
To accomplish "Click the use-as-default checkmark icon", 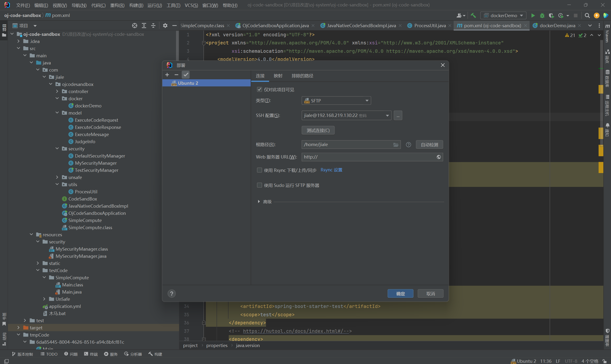I will coord(186,74).
